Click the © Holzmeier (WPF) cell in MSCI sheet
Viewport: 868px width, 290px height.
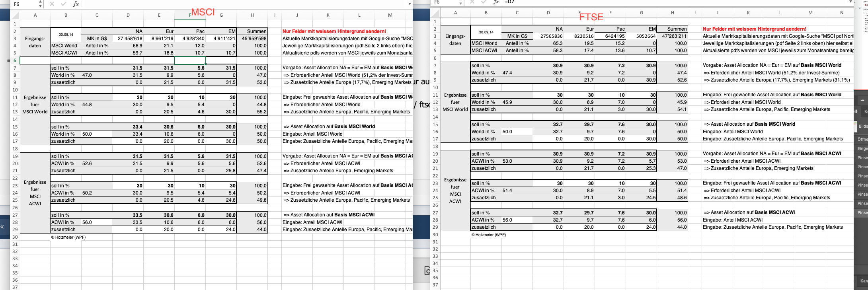coord(68,237)
